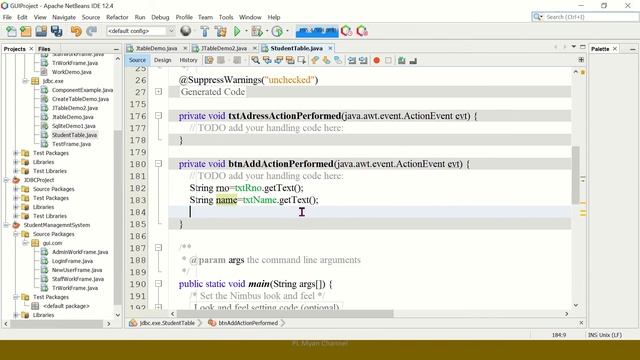Click the Clean and Build icon

coord(221,31)
